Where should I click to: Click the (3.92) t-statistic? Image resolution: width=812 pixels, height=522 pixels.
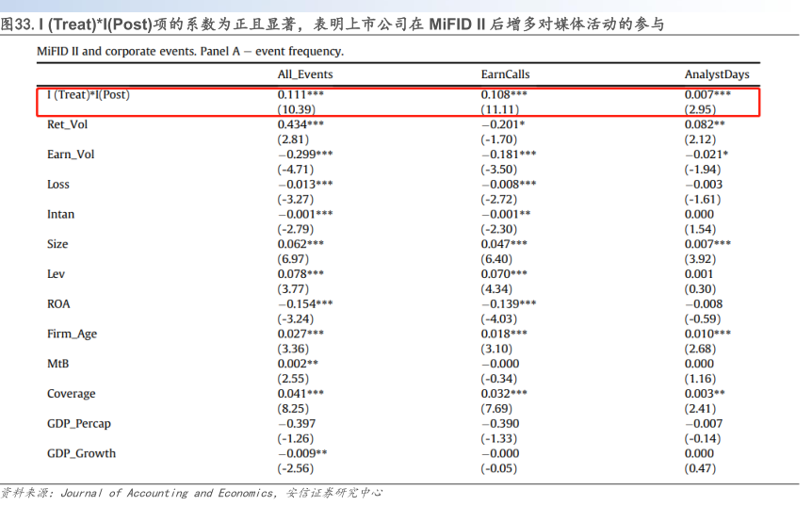700,259
